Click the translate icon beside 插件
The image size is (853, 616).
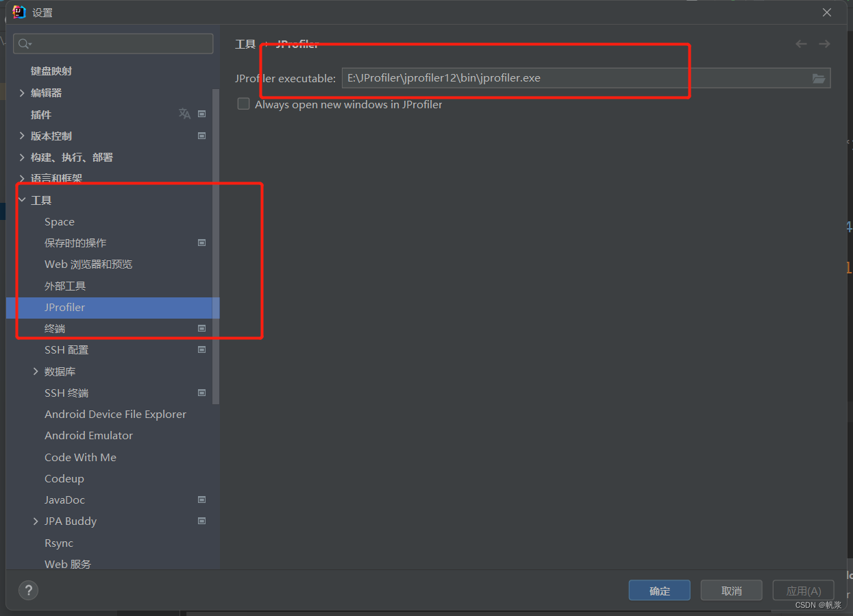[184, 114]
